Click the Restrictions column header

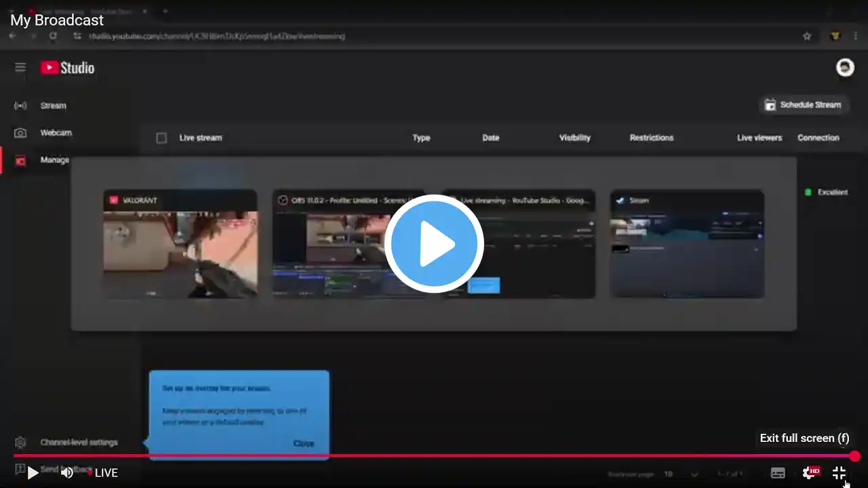652,138
